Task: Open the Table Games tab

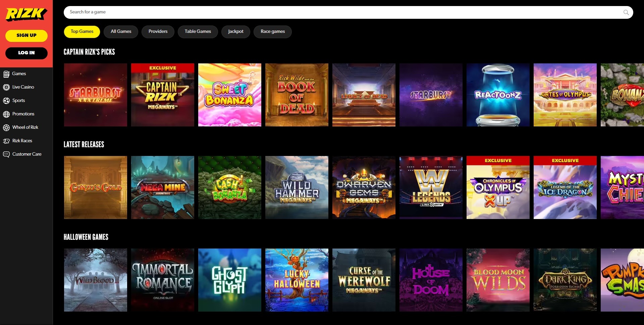Action: pyautogui.click(x=198, y=32)
